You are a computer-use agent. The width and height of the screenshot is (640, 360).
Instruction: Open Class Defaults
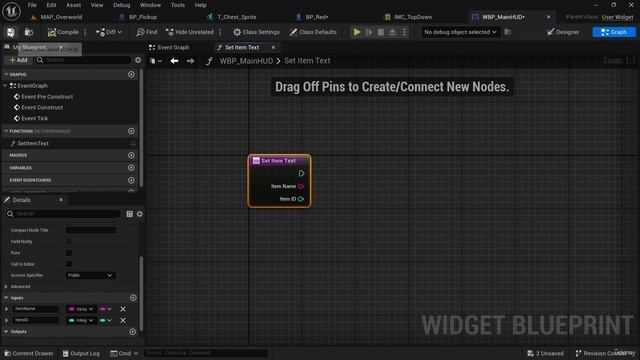(x=313, y=32)
